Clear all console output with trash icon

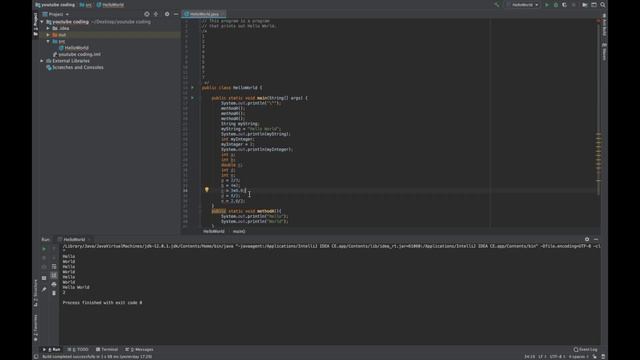54,293
